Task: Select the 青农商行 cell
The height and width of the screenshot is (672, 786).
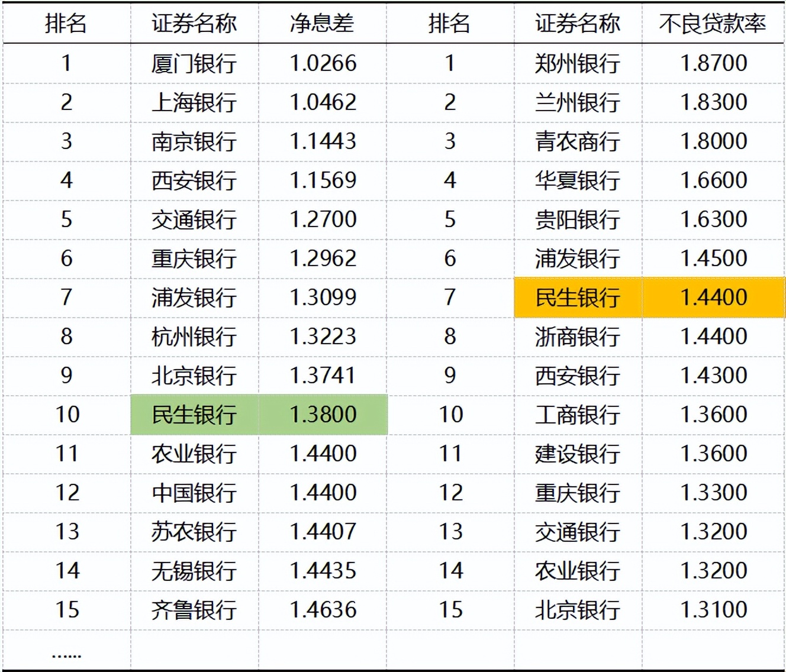Action: click(578, 141)
